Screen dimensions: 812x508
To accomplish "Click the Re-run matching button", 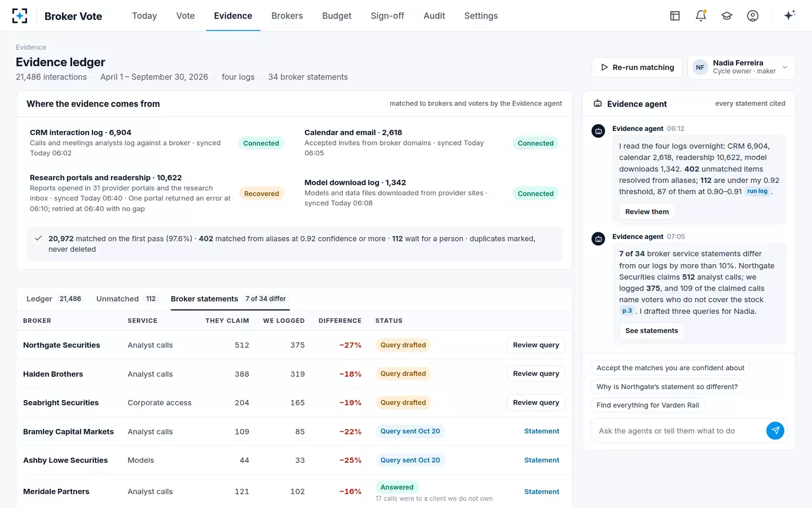I will tap(637, 67).
